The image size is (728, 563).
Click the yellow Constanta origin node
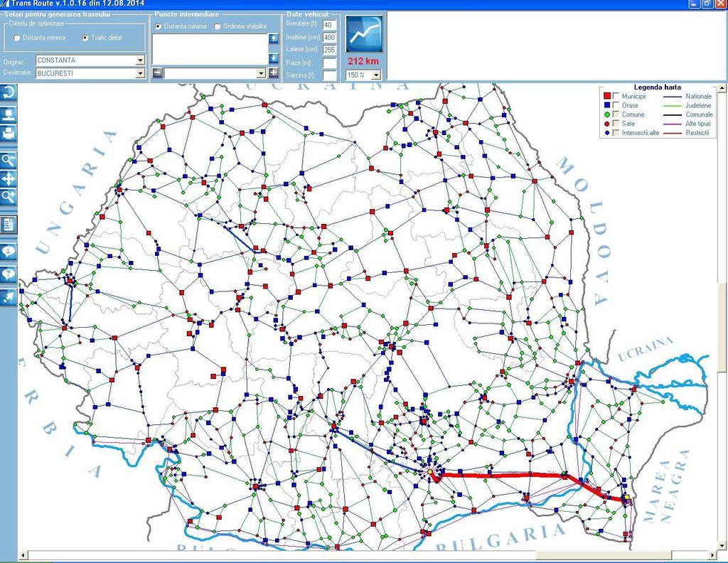tap(627, 497)
